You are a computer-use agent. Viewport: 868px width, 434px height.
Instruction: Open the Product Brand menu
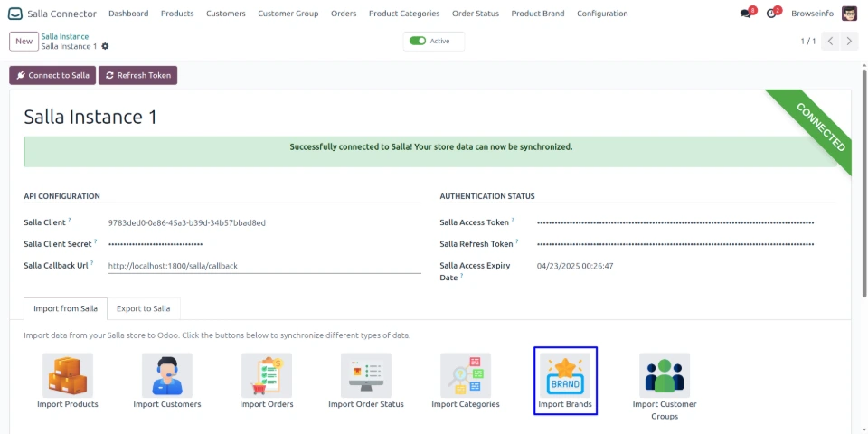pos(538,14)
